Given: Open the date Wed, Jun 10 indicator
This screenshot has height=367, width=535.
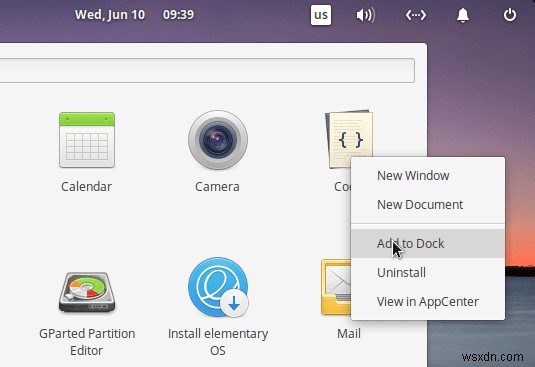Looking at the screenshot, I should (x=110, y=15).
